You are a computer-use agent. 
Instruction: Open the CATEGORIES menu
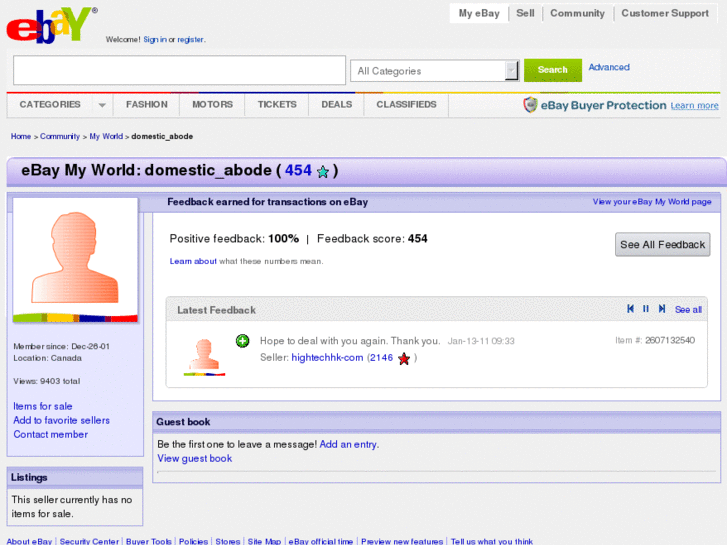tap(50, 104)
